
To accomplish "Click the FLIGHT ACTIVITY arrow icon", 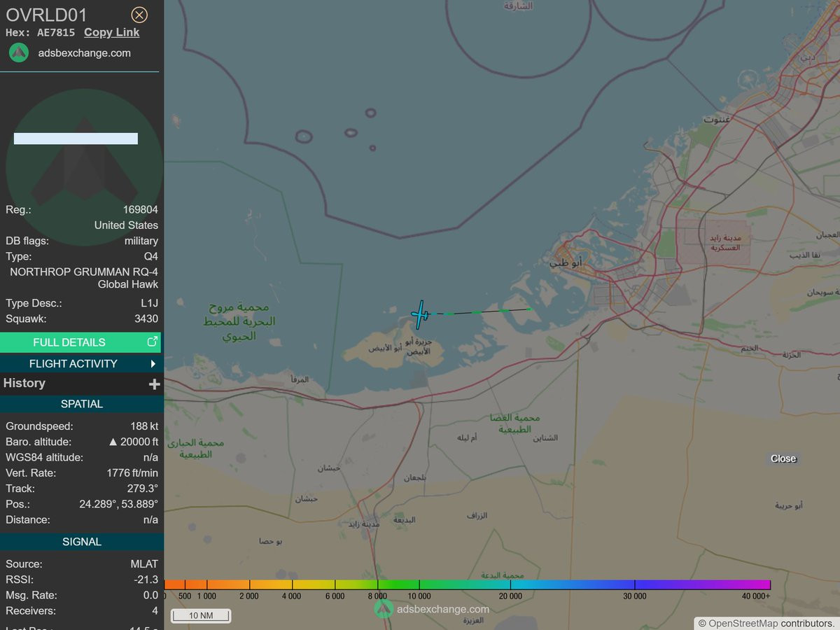I will point(153,363).
